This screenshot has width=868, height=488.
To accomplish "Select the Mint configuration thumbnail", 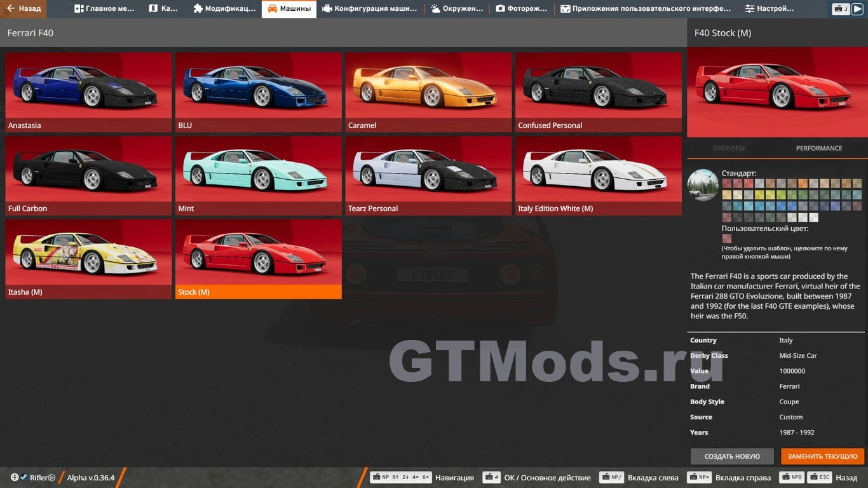I will click(258, 175).
